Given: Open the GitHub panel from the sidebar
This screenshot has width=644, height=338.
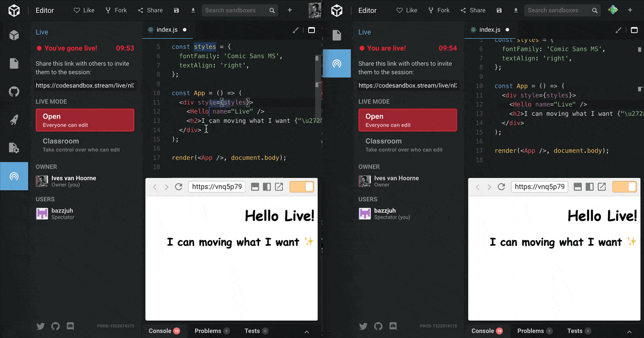Looking at the screenshot, I should pos(14,92).
